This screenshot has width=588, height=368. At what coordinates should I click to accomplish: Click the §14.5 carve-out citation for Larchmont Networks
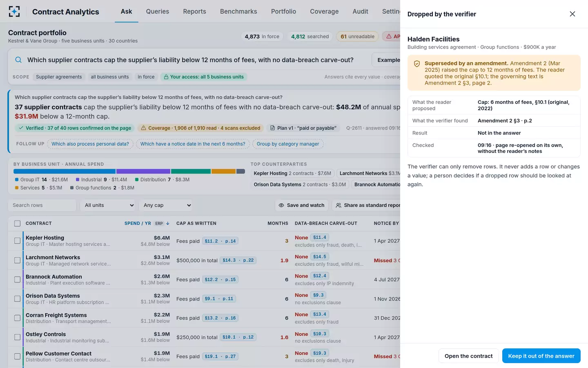(x=320, y=257)
